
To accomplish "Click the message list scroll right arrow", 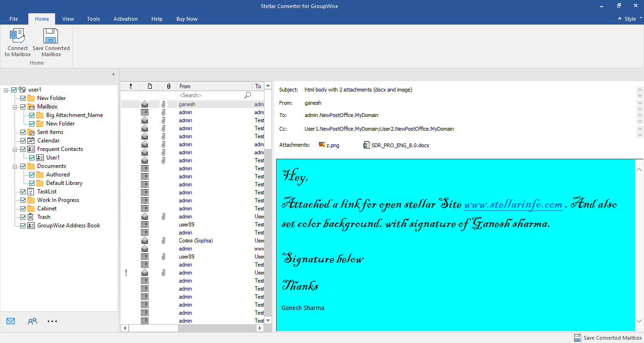I will click(x=261, y=328).
